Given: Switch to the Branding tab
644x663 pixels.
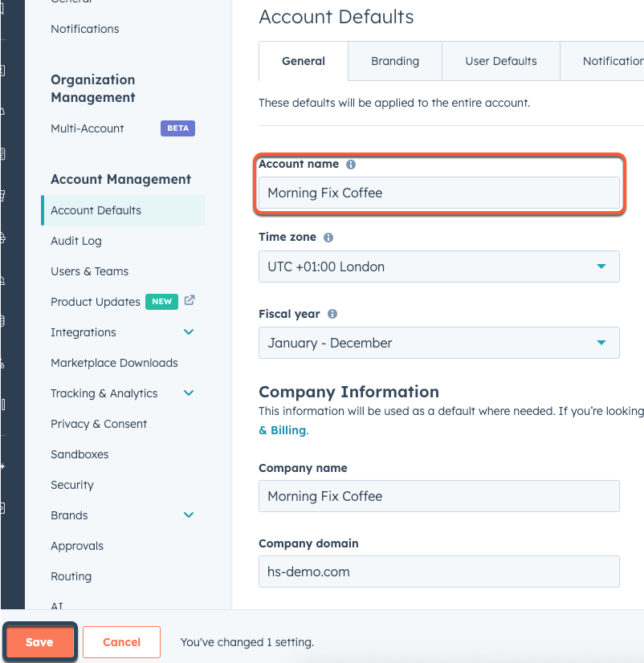Looking at the screenshot, I should point(394,60).
